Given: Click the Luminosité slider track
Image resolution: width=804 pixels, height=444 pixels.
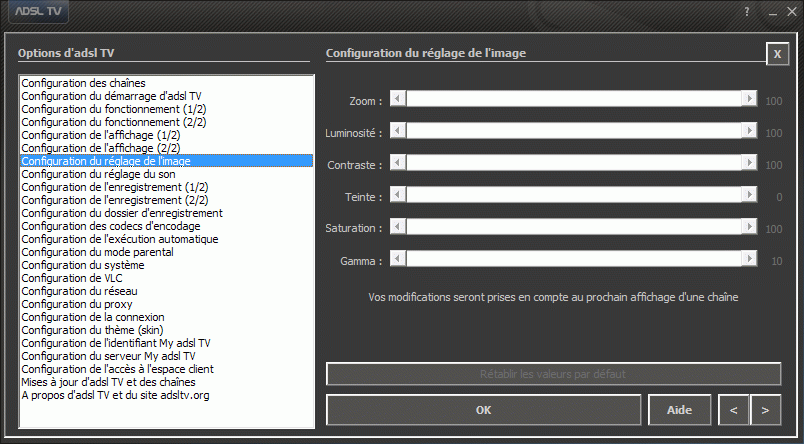Looking at the screenshot, I should click(574, 130).
